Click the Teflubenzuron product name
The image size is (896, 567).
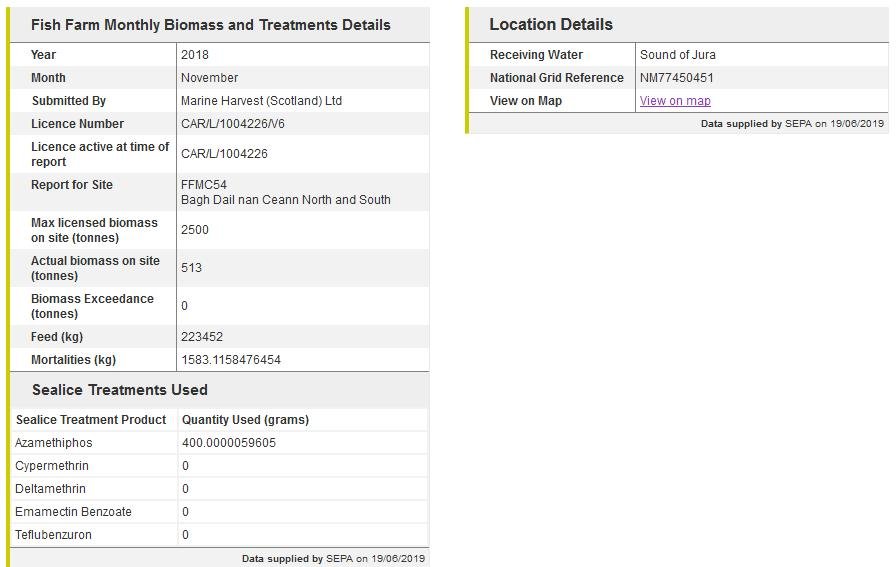54,535
